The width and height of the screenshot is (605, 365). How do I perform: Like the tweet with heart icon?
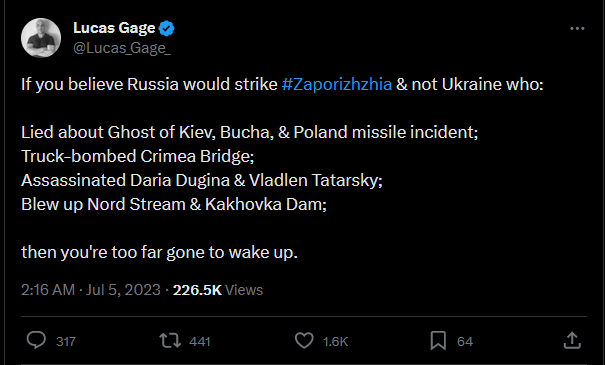304,341
